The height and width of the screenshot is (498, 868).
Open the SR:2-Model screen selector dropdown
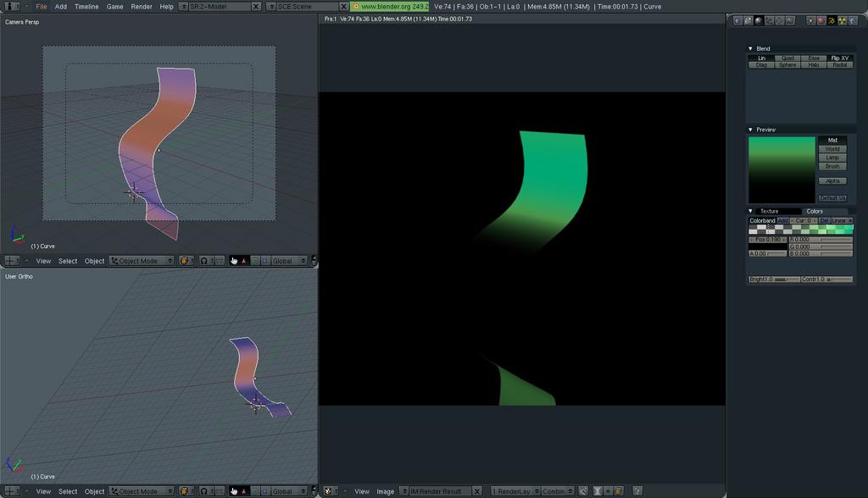coord(184,7)
